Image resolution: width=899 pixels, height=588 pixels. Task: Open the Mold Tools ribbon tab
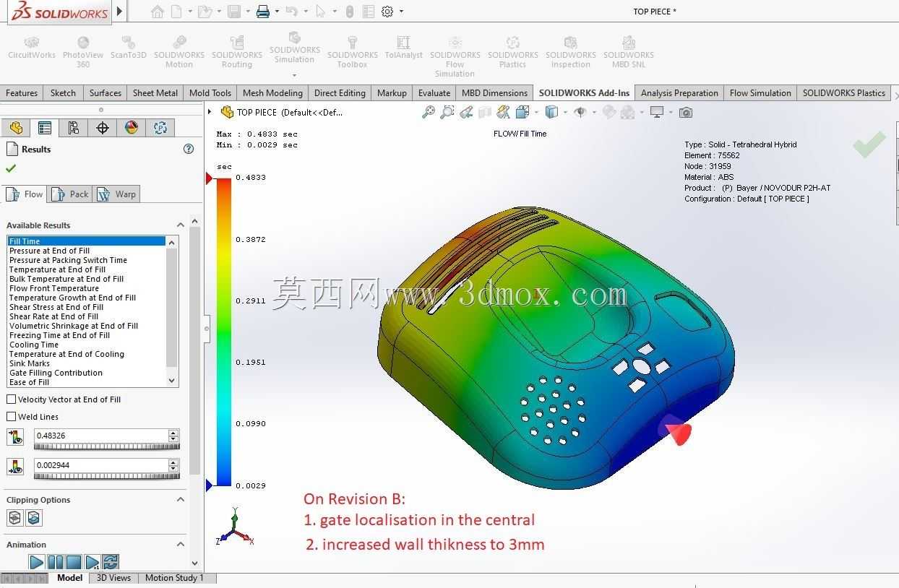210,92
